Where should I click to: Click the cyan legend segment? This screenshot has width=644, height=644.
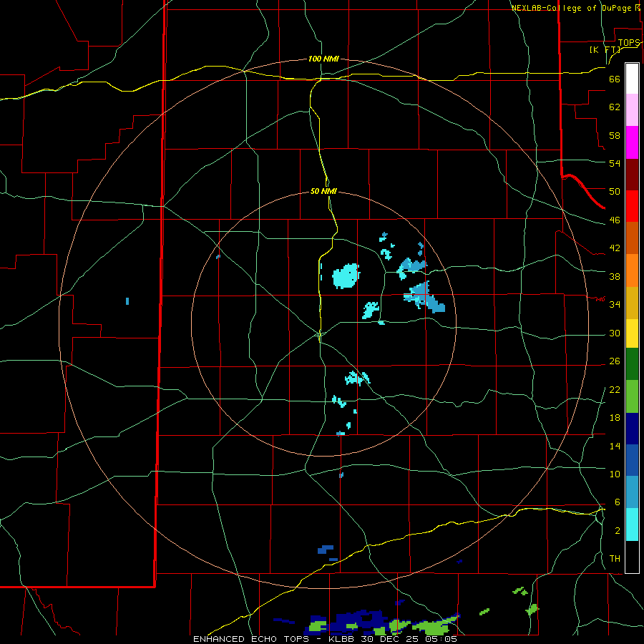[x=632, y=525]
